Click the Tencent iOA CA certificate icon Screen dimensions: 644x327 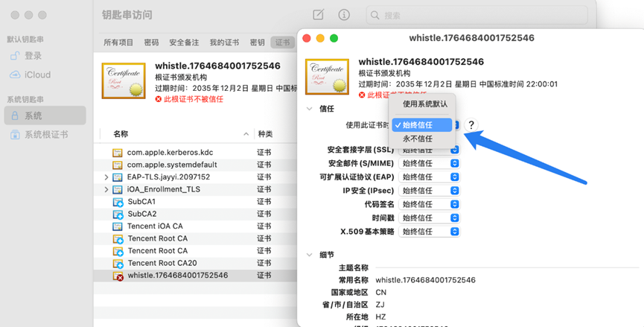tap(118, 226)
